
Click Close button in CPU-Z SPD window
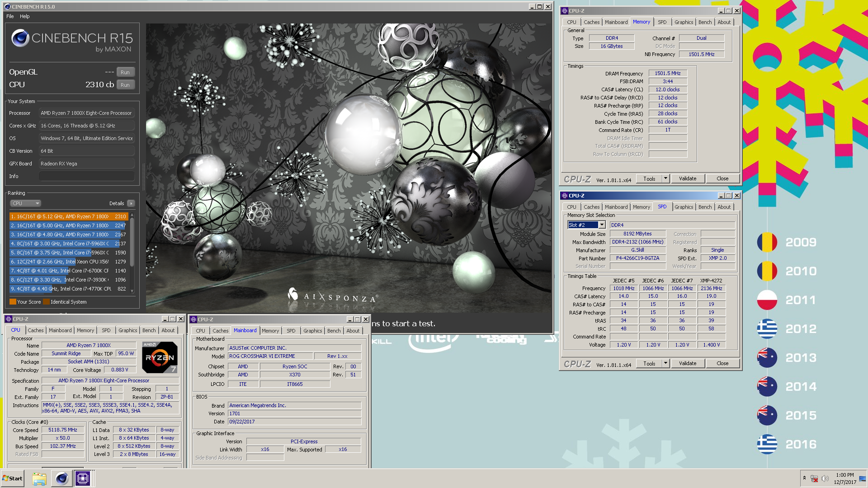click(722, 364)
